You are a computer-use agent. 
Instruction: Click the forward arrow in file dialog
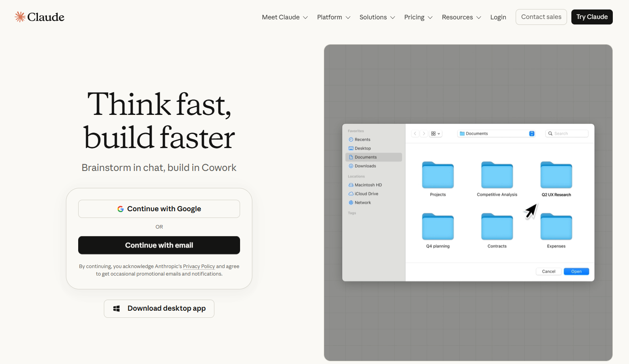(x=424, y=133)
